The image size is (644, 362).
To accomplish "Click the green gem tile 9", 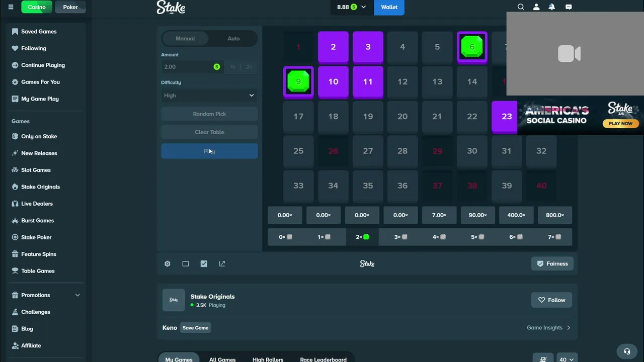I will (298, 81).
